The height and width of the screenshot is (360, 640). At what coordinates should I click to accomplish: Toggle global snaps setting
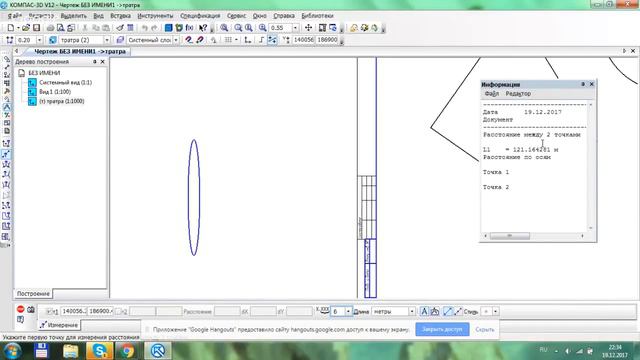[x=189, y=40]
